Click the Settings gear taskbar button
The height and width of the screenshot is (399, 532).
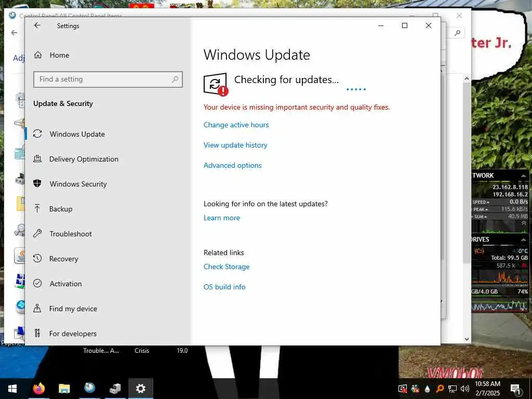pyautogui.click(x=140, y=389)
